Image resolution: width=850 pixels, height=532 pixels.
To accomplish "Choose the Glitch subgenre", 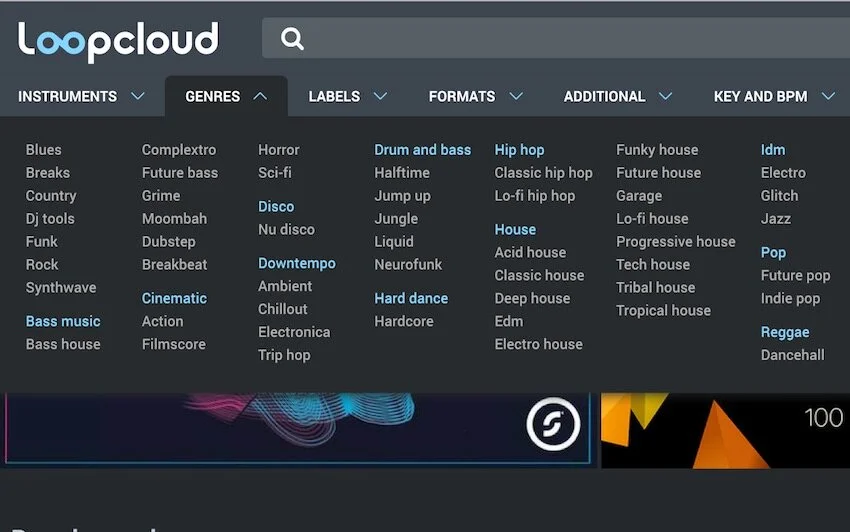I will [x=780, y=196].
